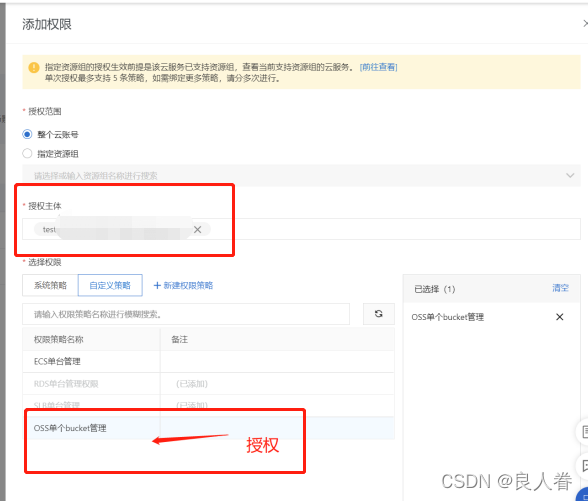This screenshot has width=588, height=501.
Task: Switch to the 系统策略 tab
Action: pyautogui.click(x=50, y=285)
